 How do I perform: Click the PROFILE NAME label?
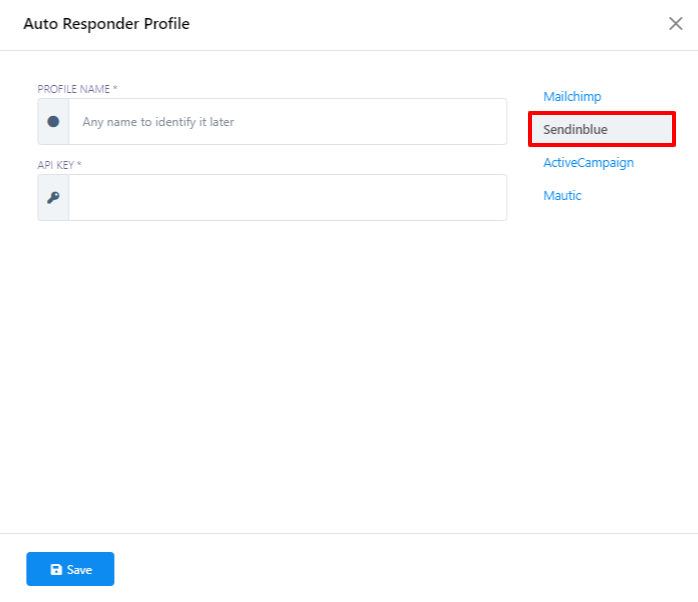(x=73, y=89)
